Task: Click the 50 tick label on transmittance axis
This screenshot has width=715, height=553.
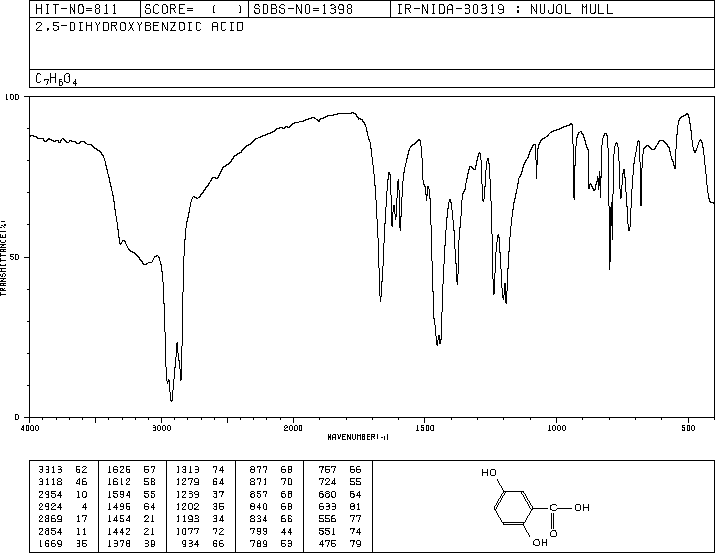Action: coord(15,257)
